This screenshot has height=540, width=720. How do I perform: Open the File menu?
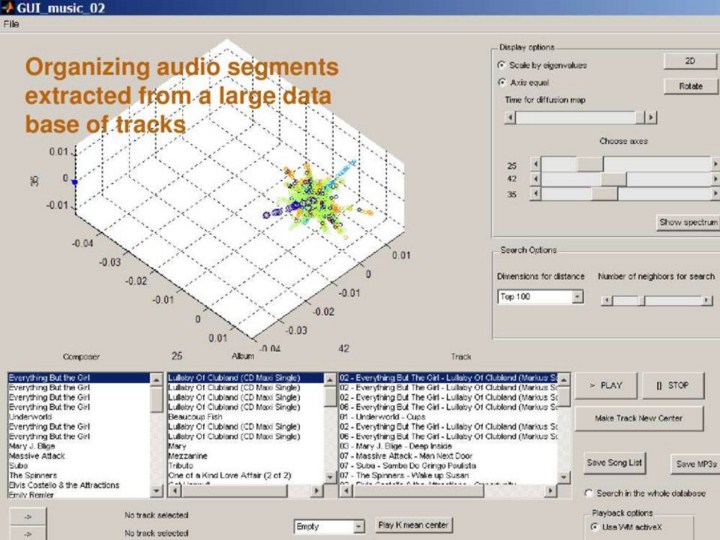(11, 23)
